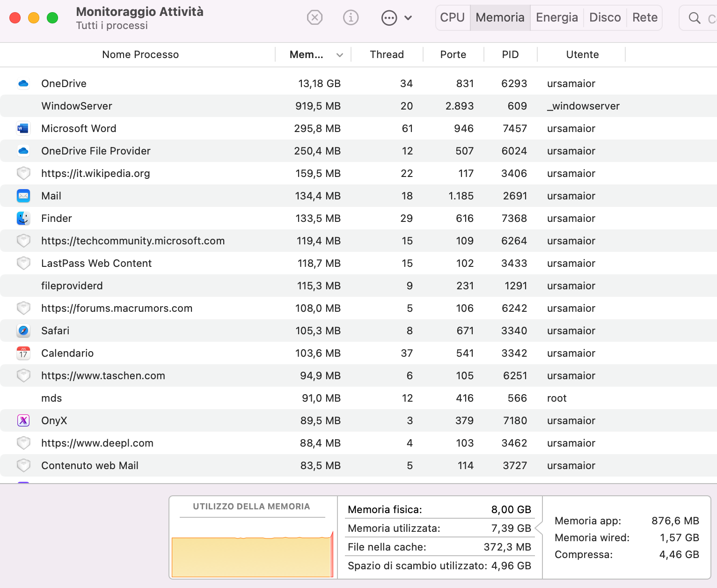Click the root user cell for mds
The image size is (717, 588).
point(557,398)
